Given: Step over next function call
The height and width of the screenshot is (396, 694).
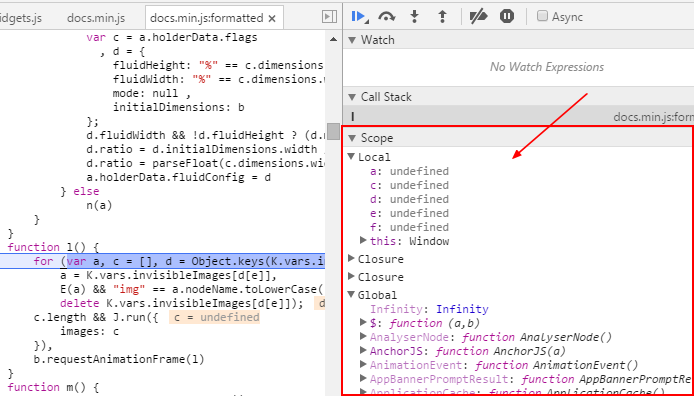Looking at the screenshot, I should pos(387,17).
